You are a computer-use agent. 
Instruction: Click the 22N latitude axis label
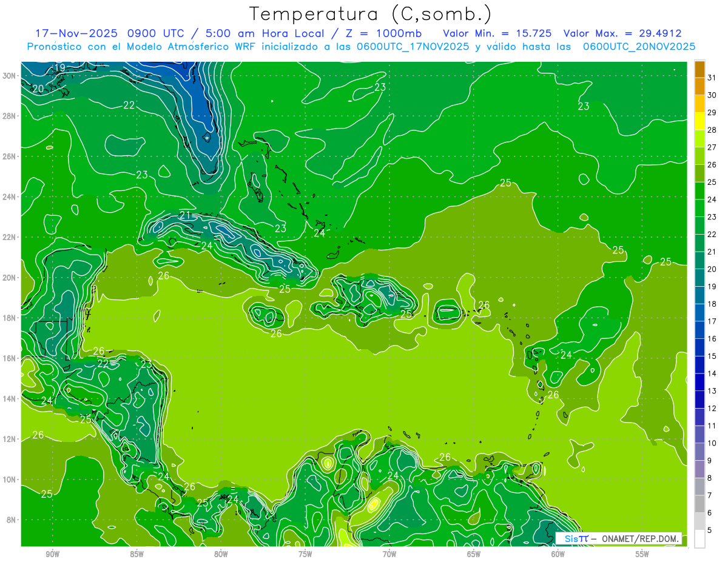10,237
